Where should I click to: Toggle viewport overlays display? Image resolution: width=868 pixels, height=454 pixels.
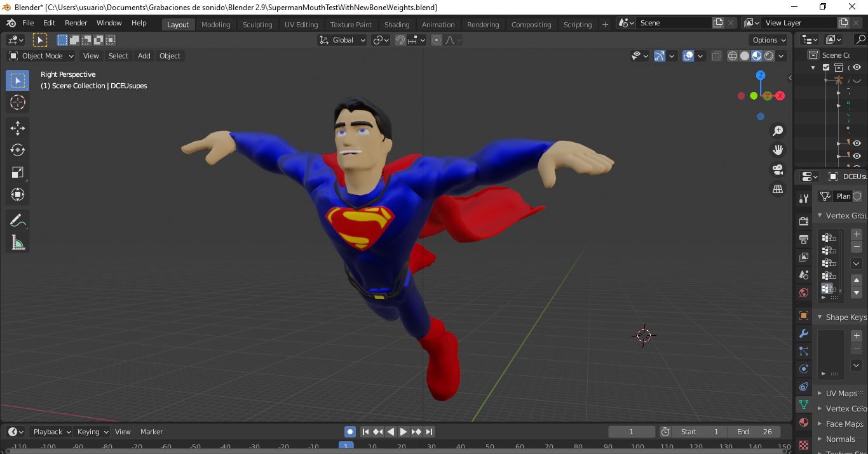[688, 56]
